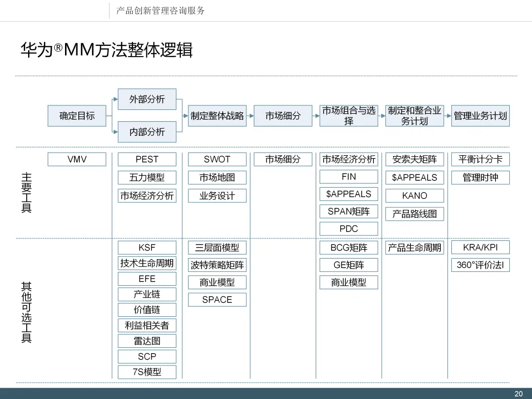
Task: Click the header text 产品创新管理咨询服务
Action: (x=161, y=10)
